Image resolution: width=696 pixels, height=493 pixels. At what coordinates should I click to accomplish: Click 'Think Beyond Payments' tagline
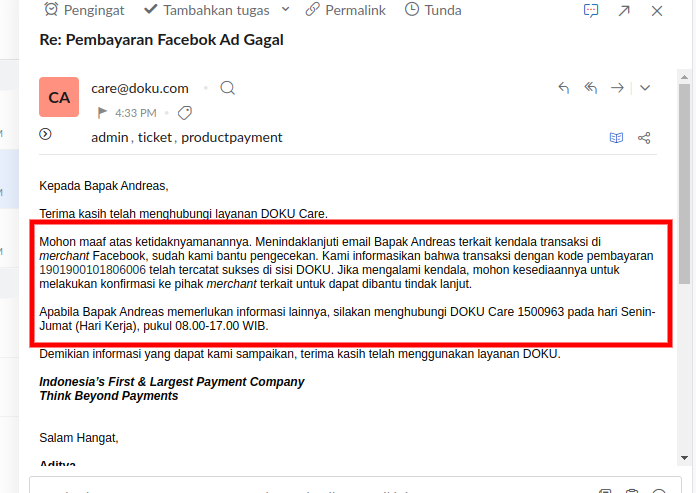109,396
